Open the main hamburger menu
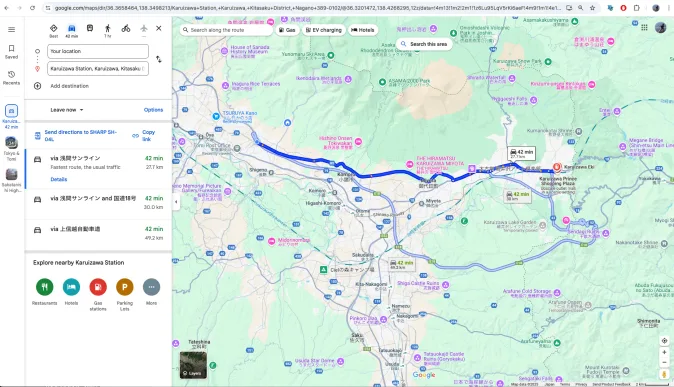 point(12,29)
